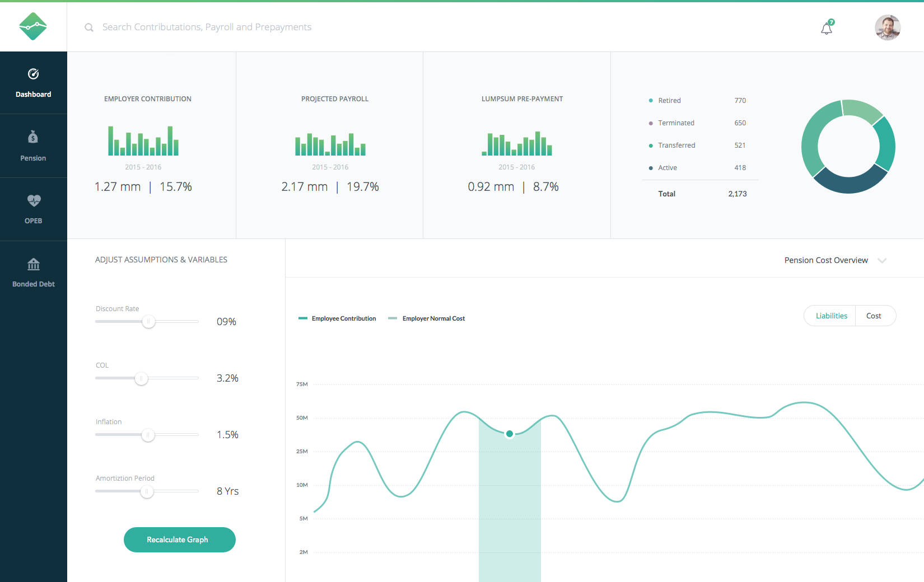Click the search magnifier icon

(x=89, y=27)
